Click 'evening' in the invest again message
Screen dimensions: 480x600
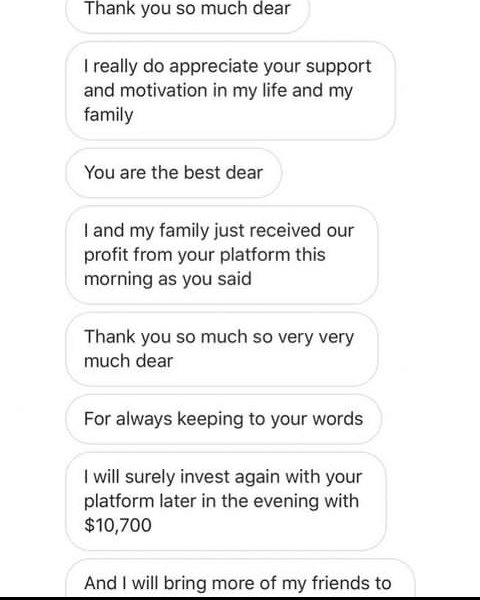point(286,501)
